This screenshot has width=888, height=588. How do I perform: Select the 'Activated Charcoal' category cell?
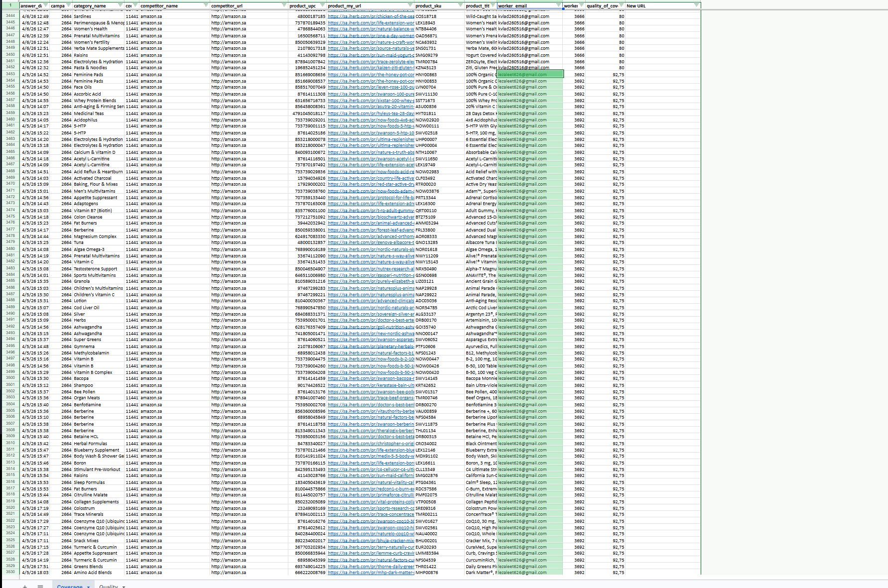tap(99, 178)
